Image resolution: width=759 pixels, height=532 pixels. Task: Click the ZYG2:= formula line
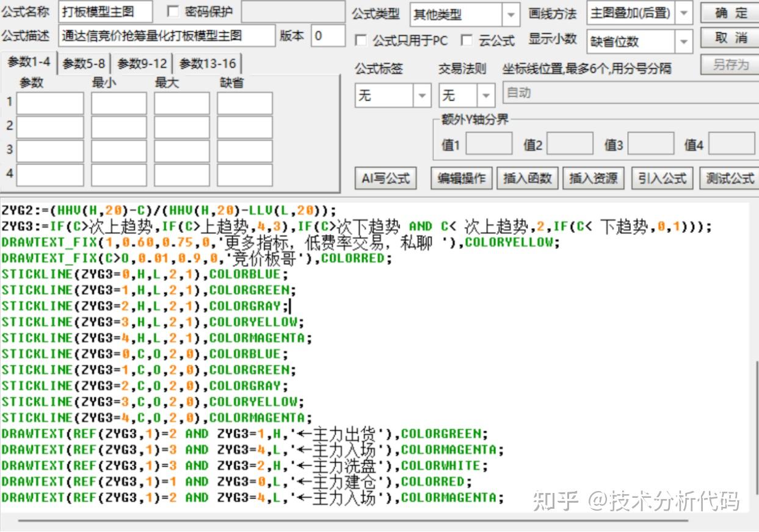click(x=169, y=210)
